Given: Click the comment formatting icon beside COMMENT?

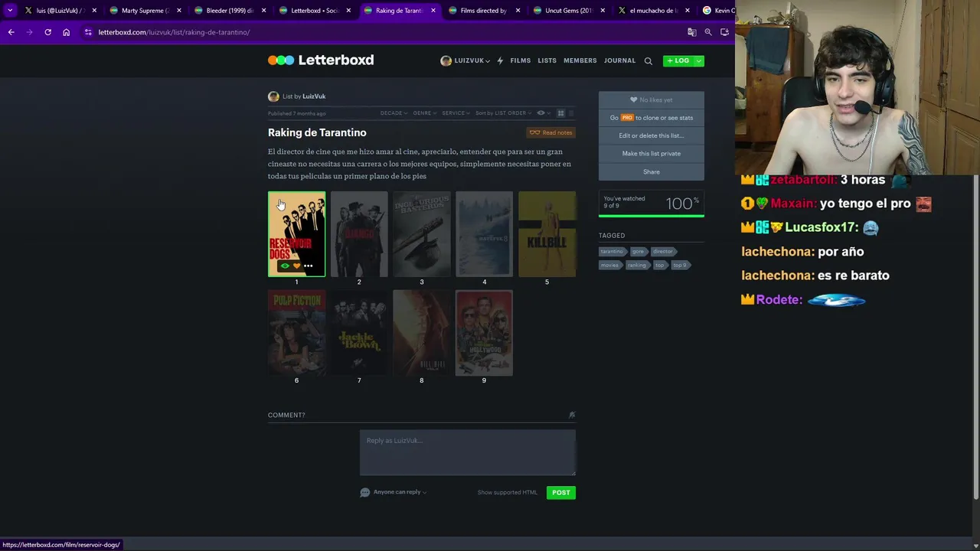Looking at the screenshot, I should click(571, 415).
